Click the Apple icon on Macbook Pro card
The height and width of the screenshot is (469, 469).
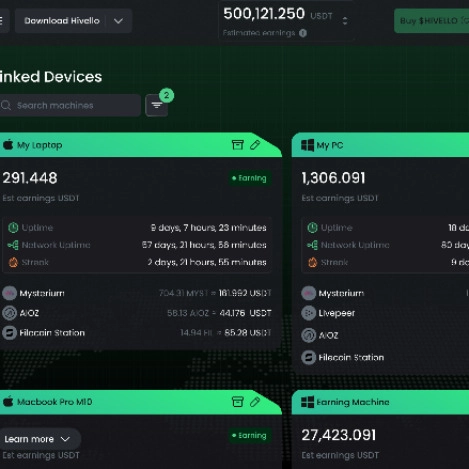[8, 402]
